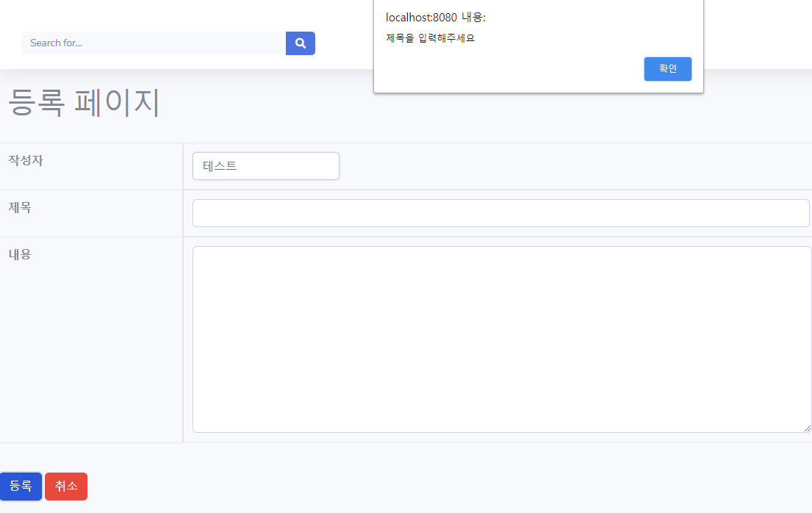Click the 내용 row label
Screen dimensions: 812x513
(x=20, y=254)
